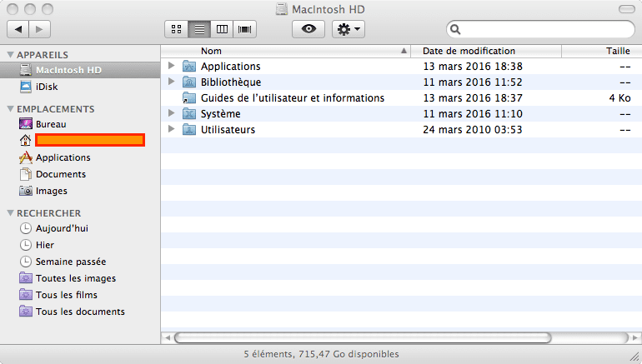Go back with the left arrow button
The image size is (642, 364).
(x=18, y=29)
